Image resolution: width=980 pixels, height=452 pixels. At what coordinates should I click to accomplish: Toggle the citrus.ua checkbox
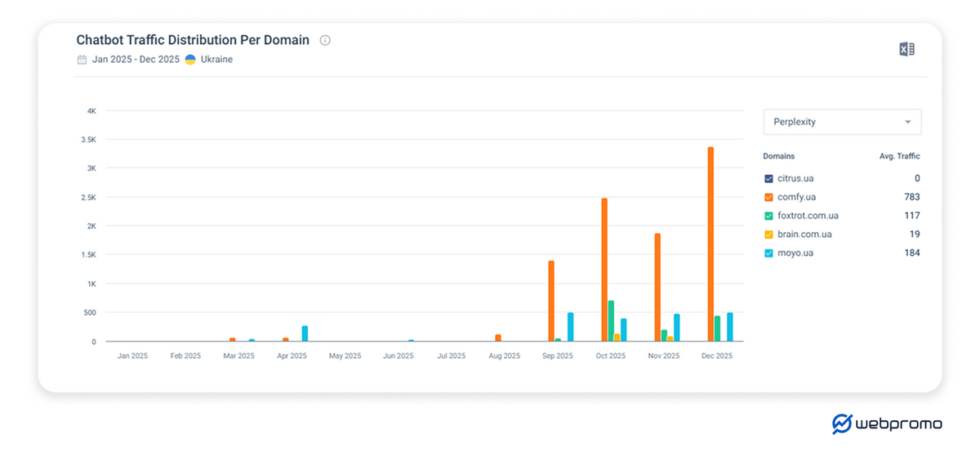(x=768, y=178)
